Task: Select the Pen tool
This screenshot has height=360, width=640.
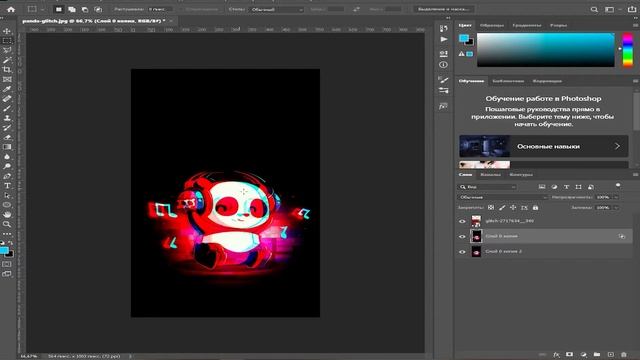Action: pyautogui.click(x=7, y=176)
